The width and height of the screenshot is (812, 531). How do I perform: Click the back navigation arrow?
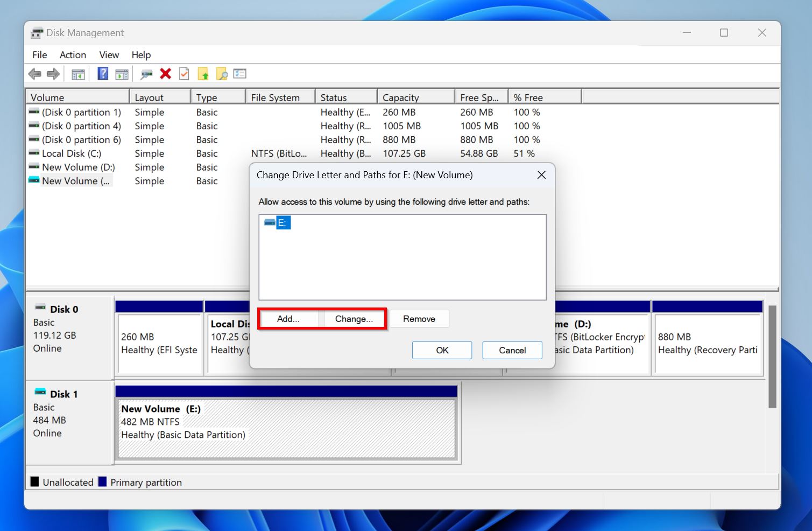35,73
